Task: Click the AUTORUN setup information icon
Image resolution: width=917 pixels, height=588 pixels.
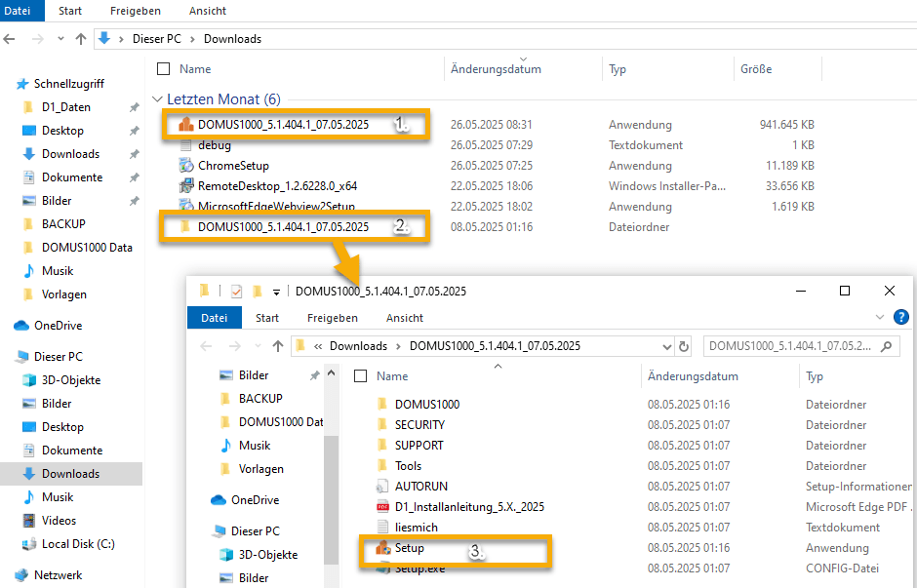Action: pos(382,487)
